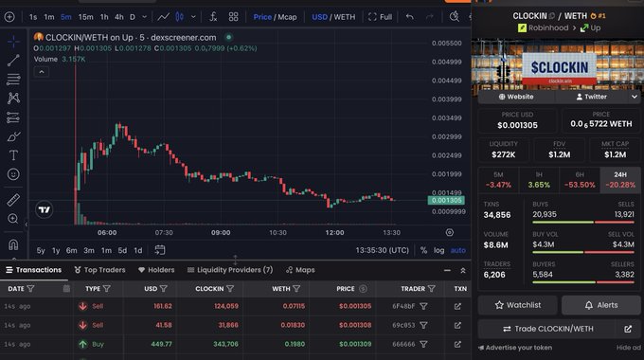The image size is (644, 360).
Task: Toggle the magnet snap mode
Action: click(x=13, y=244)
